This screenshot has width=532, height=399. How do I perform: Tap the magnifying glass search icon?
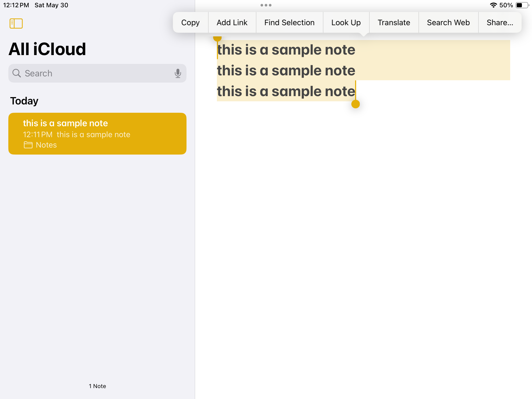pyautogui.click(x=17, y=73)
